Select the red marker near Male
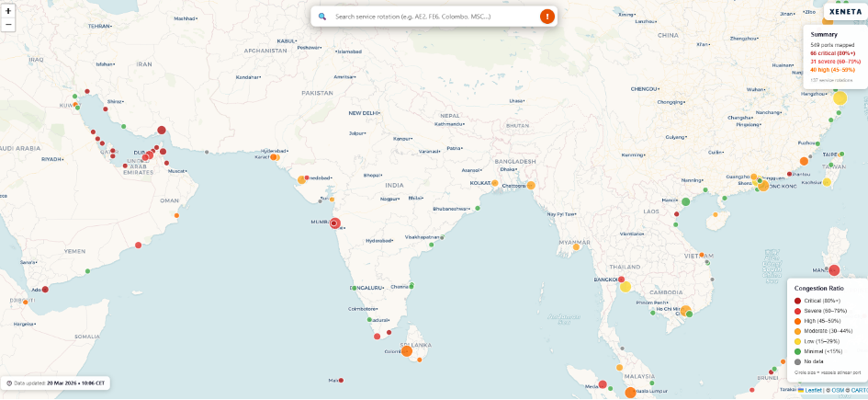 (x=341, y=380)
